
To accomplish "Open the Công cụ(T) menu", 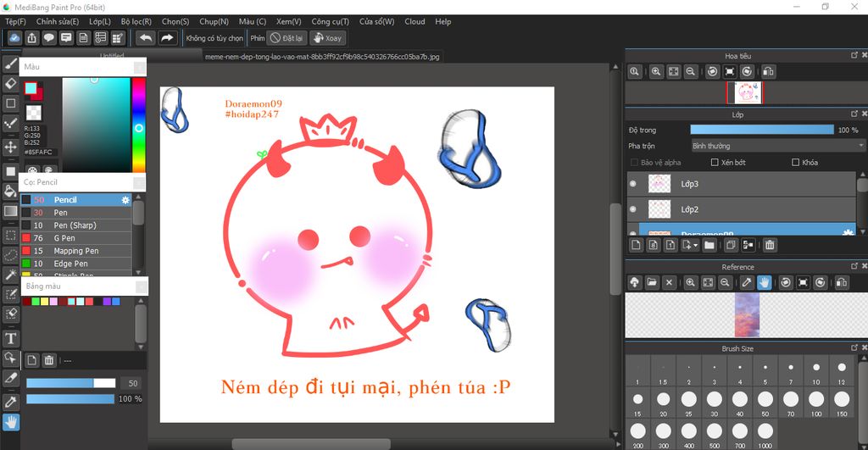I will [330, 21].
